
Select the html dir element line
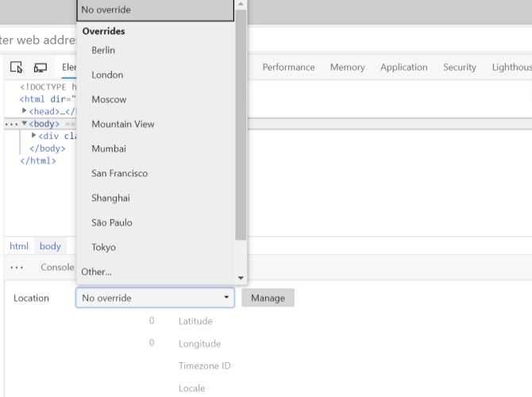[48, 99]
